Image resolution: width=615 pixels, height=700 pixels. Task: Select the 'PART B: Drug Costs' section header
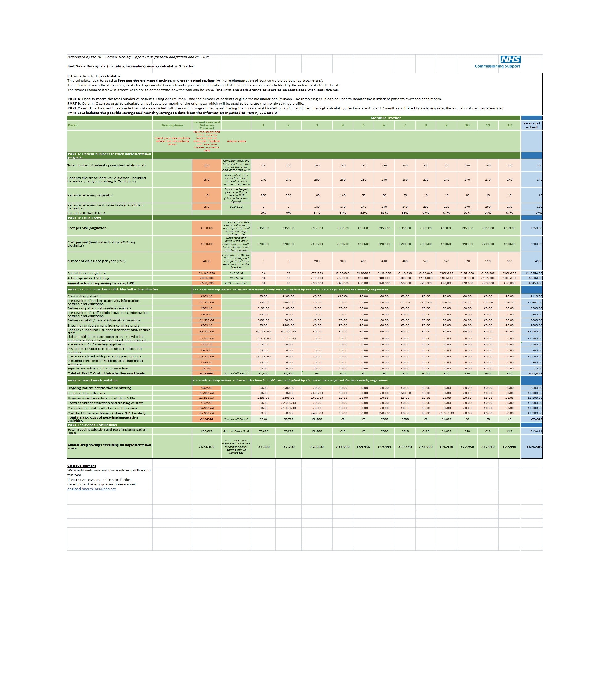pos(110,218)
